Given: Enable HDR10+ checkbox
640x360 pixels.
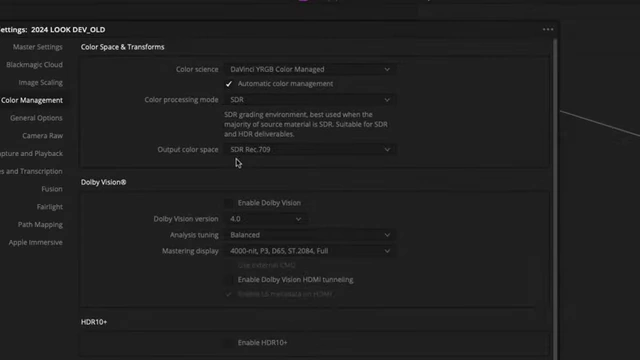Looking at the screenshot, I should pos(229,343).
